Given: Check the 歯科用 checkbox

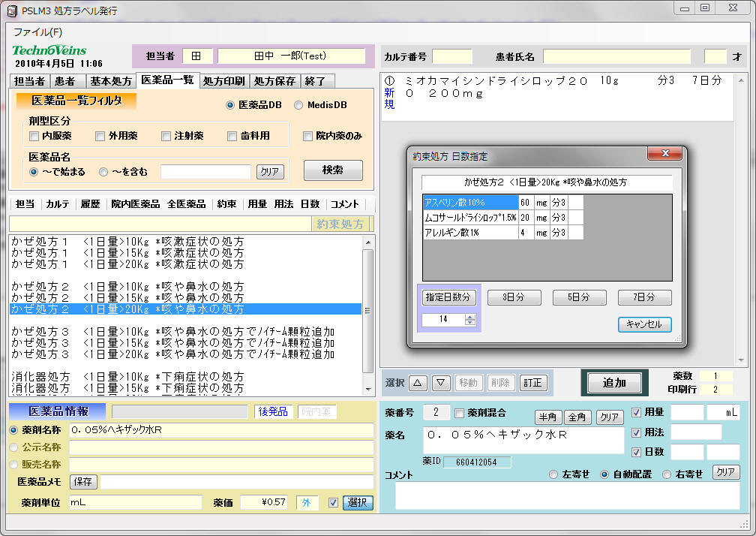Looking at the screenshot, I should click(232, 137).
